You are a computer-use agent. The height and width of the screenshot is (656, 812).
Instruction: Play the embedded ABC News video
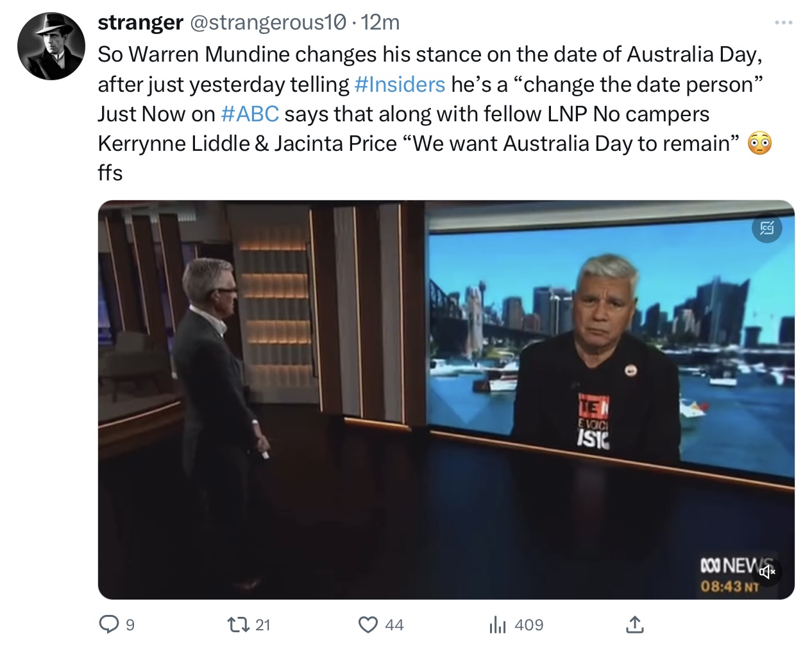(x=446, y=400)
